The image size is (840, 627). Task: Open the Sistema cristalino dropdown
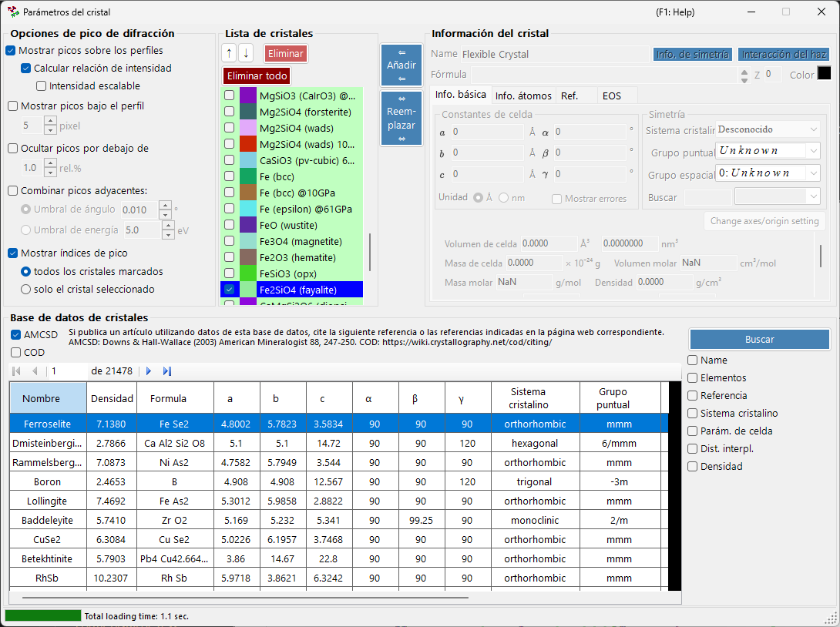(768, 129)
